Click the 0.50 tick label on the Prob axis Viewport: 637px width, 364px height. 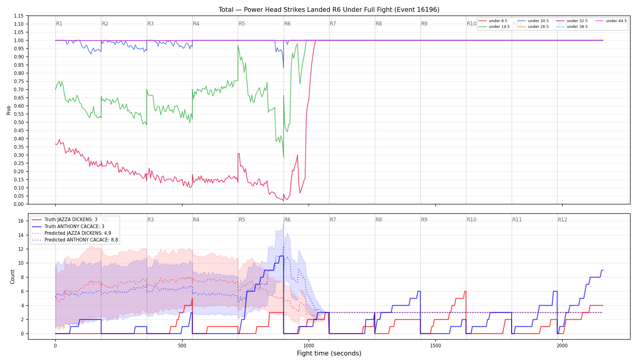point(19,122)
